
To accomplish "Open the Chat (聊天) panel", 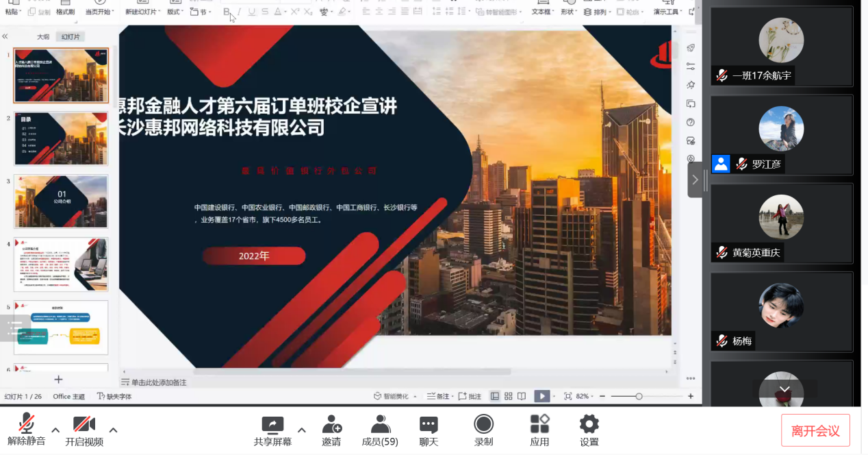I will tap(429, 425).
